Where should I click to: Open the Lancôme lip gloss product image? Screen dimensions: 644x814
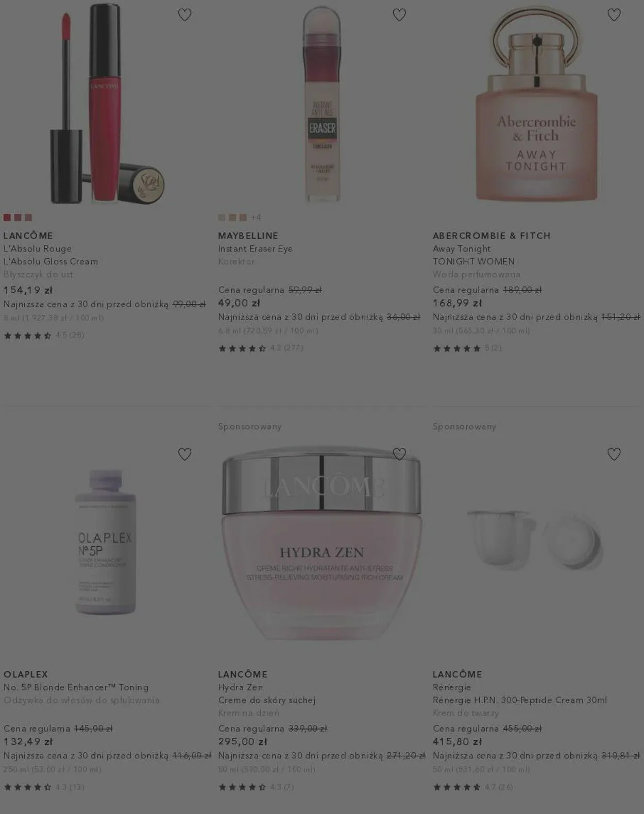point(107,103)
